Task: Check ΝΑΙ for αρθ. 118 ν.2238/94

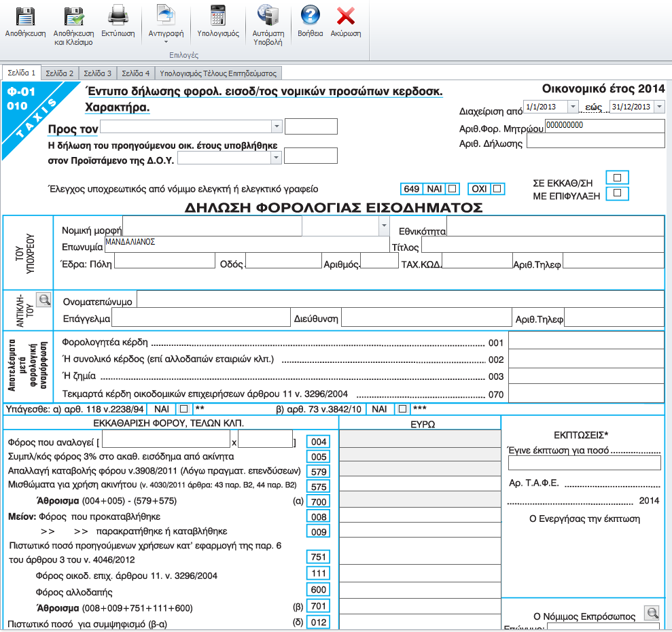Action: click(183, 408)
